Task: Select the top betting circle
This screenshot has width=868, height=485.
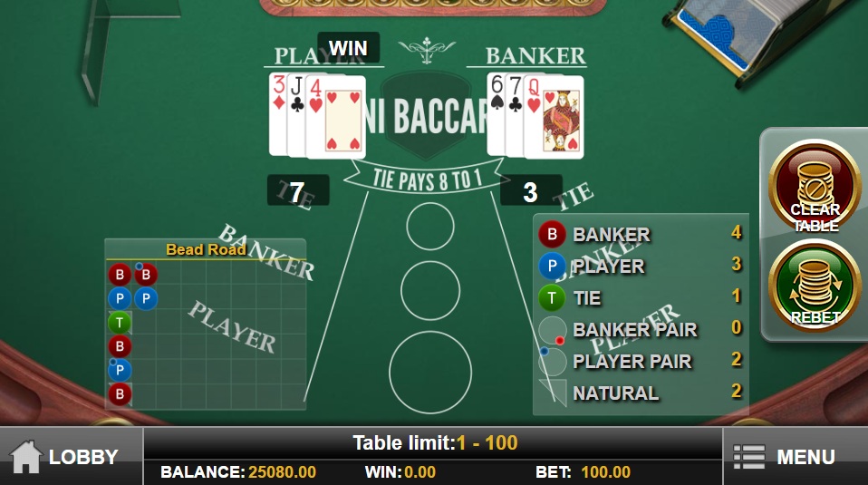Action: tap(430, 227)
